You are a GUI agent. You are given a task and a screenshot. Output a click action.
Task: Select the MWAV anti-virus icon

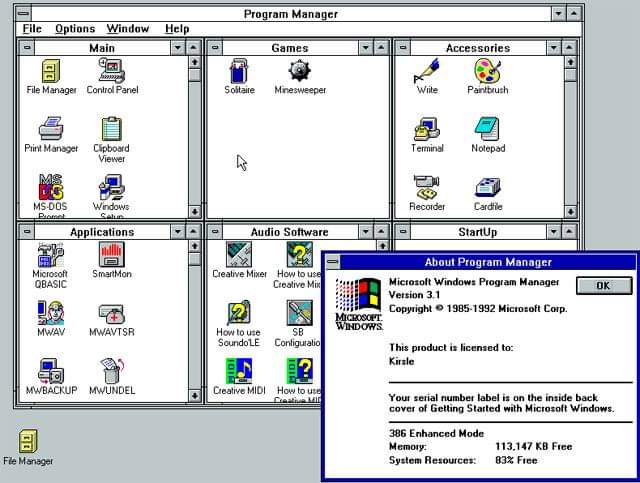[x=51, y=319]
